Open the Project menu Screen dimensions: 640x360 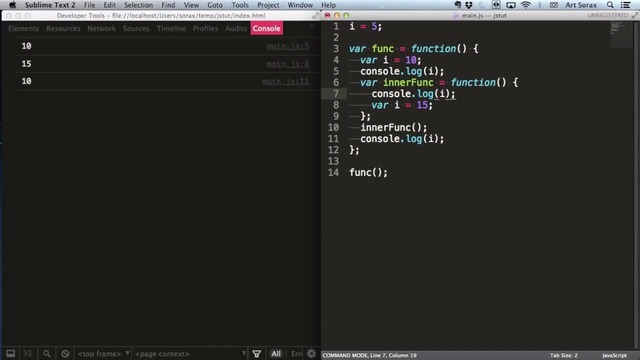(x=268, y=5)
